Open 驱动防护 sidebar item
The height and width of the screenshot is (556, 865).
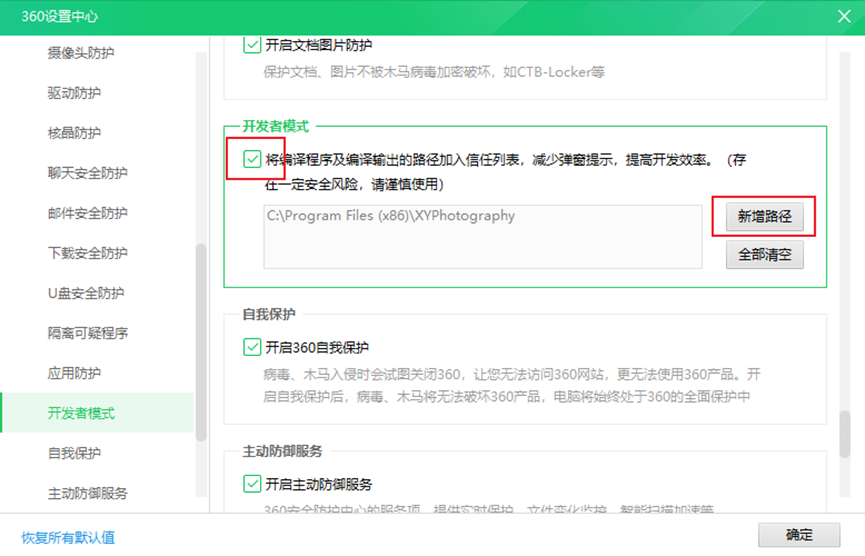(74, 93)
